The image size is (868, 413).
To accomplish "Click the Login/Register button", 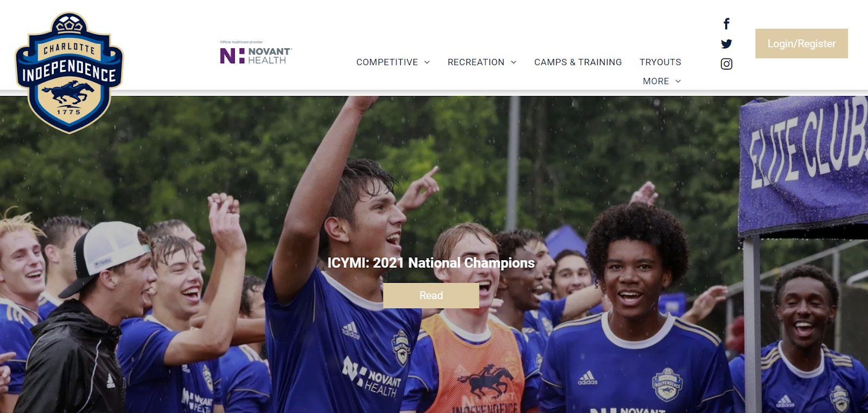I will coord(801,43).
